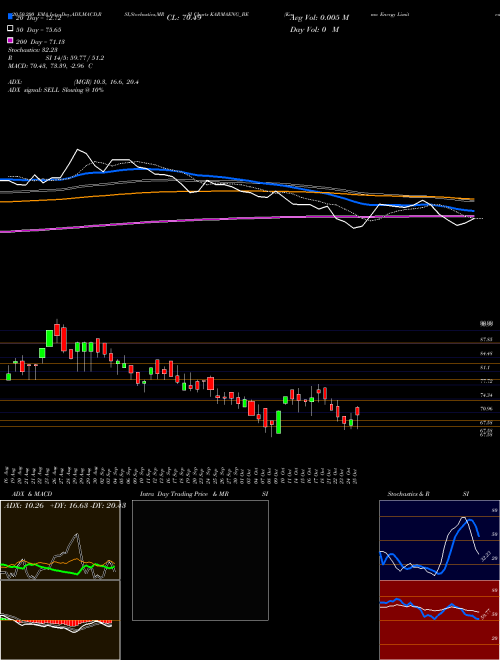Viewport: 500px width, 660px height.
Task: Click the 81.1 price axis label
Action: [487, 367]
